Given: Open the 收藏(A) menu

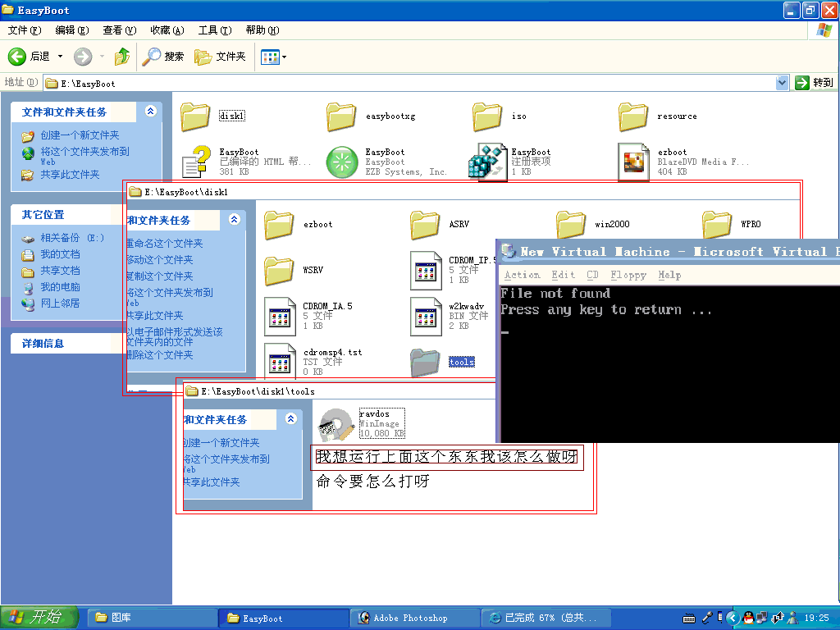Looking at the screenshot, I should 167,30.
